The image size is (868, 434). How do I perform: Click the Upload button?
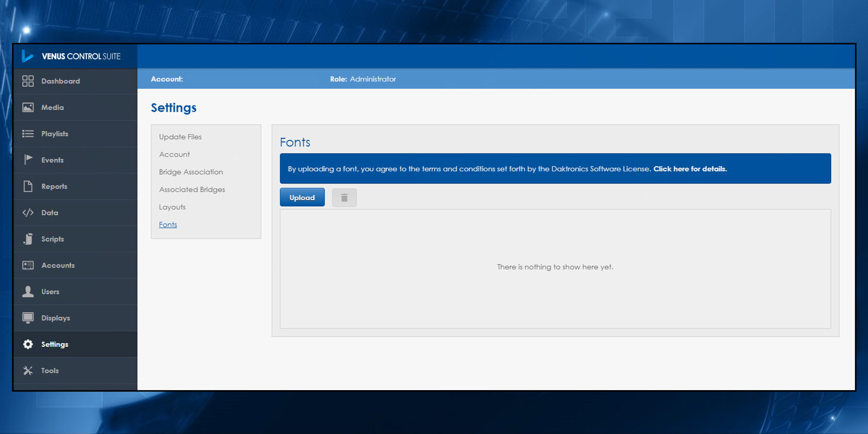(302, 197)
